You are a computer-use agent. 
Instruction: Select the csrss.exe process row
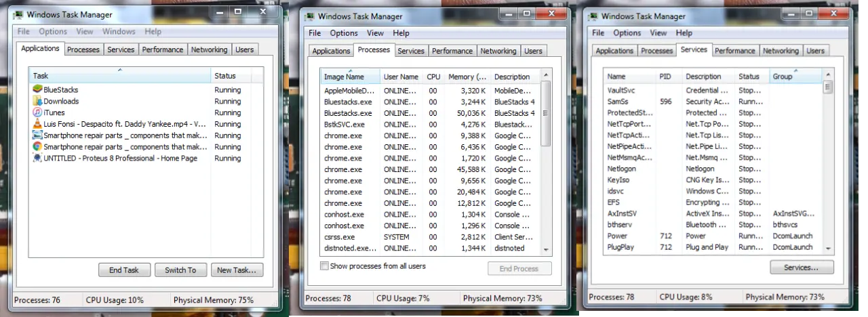coord(431,237)
